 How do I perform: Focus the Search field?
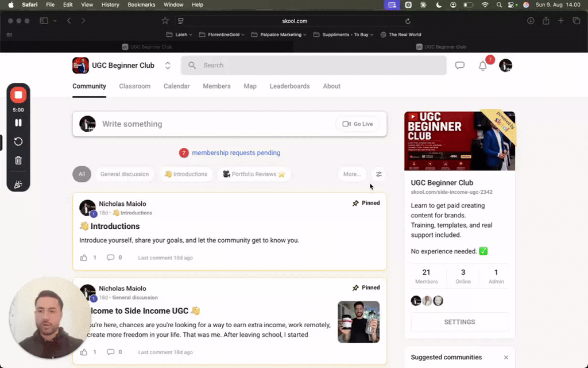pos(314,66)
